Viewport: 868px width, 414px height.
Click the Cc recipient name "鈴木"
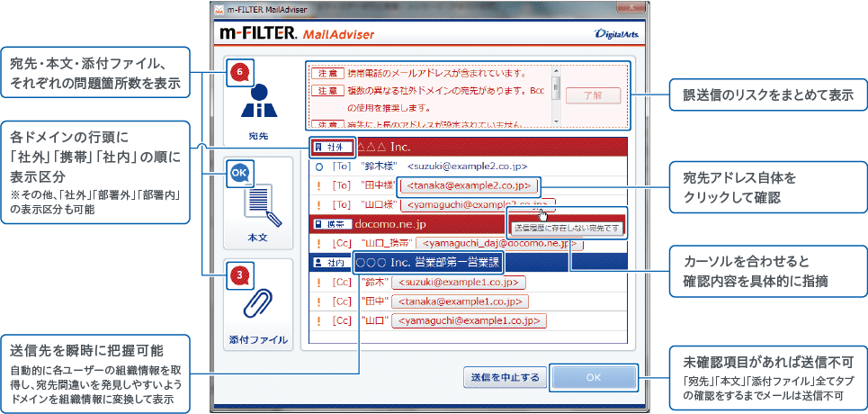pos(373,282)
